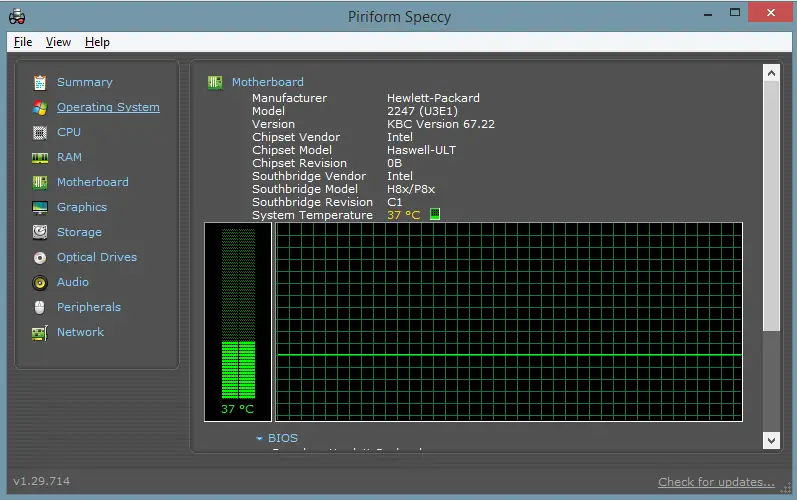The width and height of the screenshot is (797, 500).
Task: Click the CPU chip icon
Action: tap(40, 133)
